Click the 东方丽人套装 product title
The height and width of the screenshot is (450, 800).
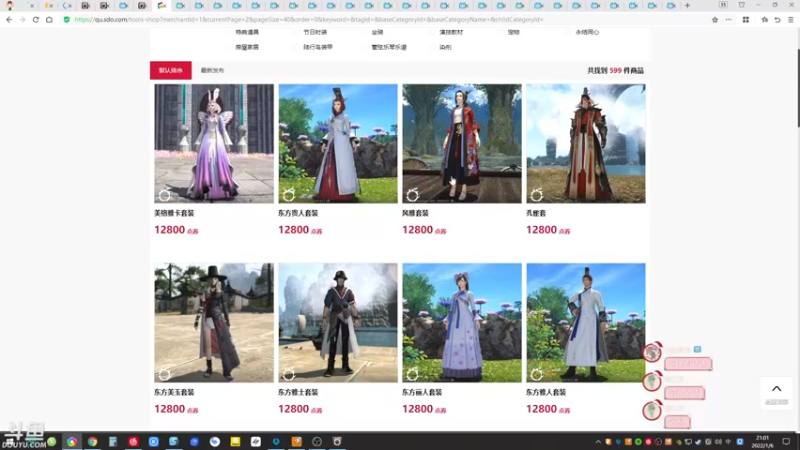(x=422, y=392)
